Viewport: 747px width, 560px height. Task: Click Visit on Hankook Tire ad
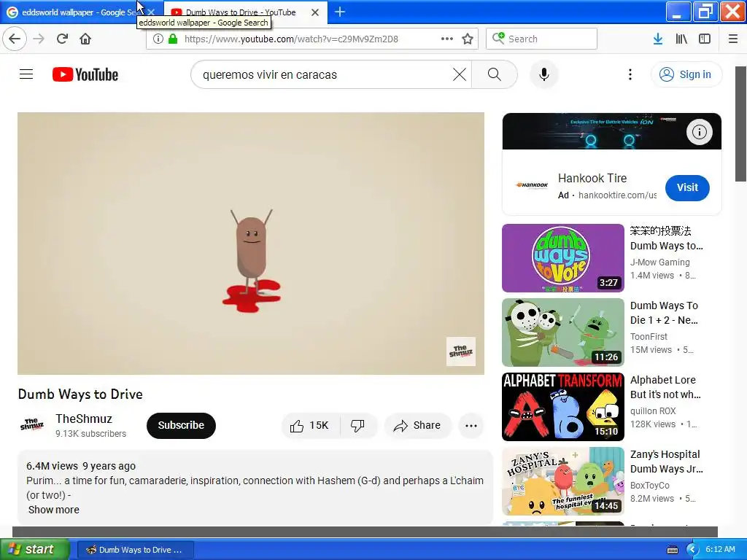687,187
